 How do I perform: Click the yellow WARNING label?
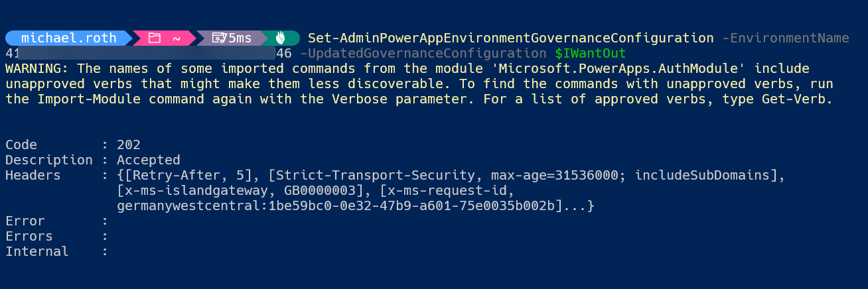click(37, 69)
